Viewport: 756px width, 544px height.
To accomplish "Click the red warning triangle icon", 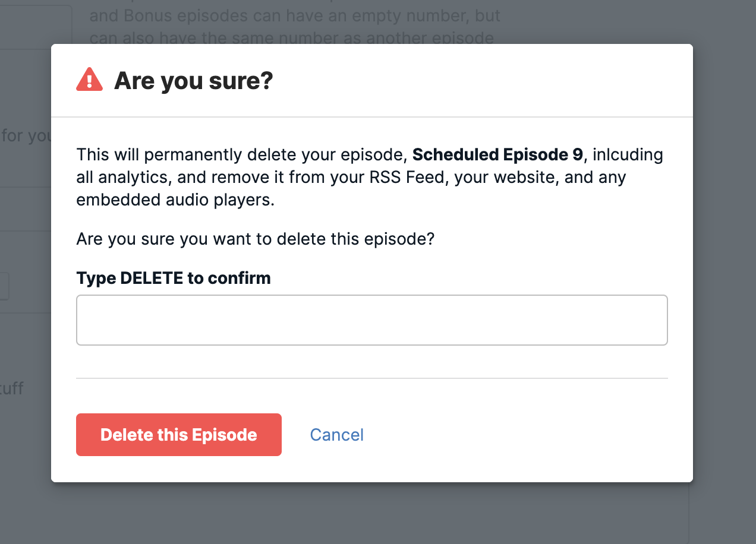I will point(89,80).
